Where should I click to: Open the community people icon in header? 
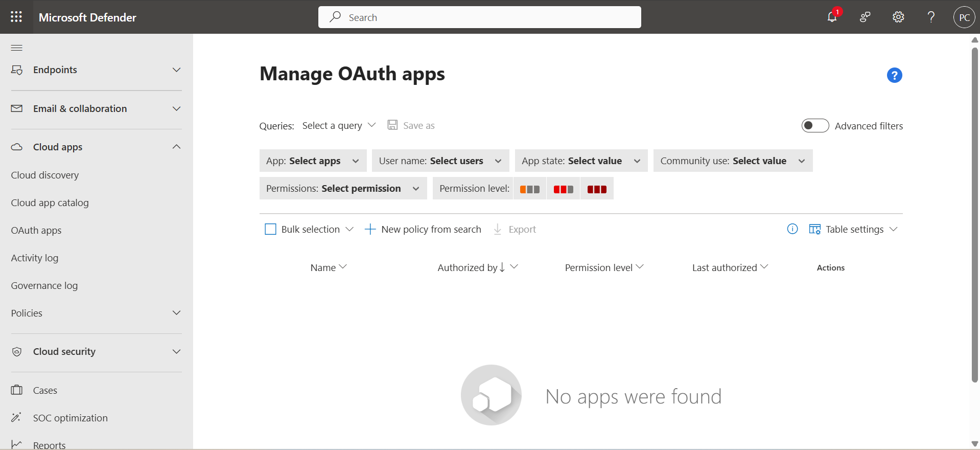(865, 17)
